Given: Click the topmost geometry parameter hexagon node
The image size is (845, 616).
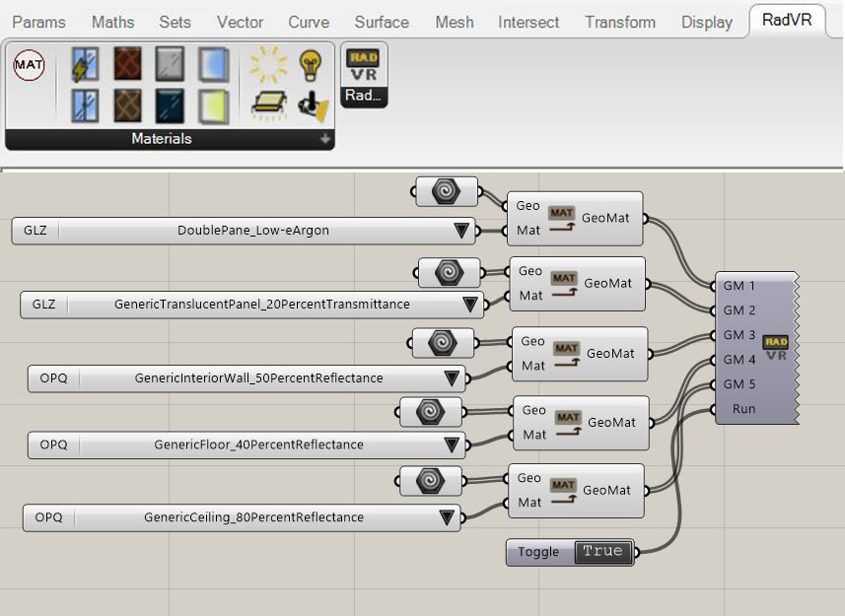Looking at the screenshot, I should (x=447, y=191).
